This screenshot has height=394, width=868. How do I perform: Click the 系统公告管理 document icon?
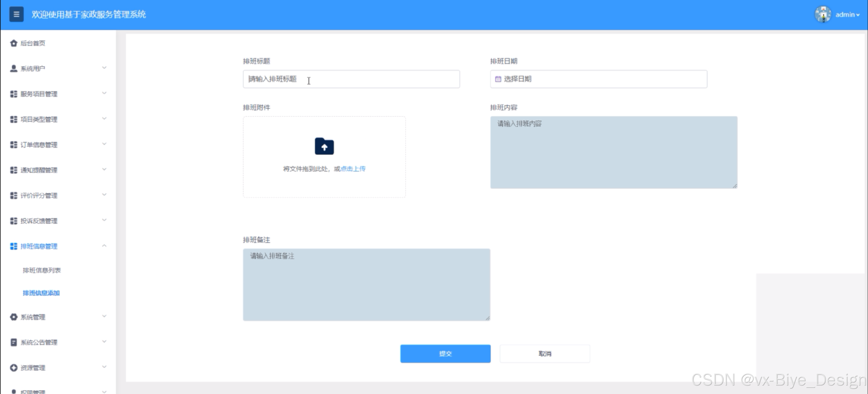pos(14,342)
